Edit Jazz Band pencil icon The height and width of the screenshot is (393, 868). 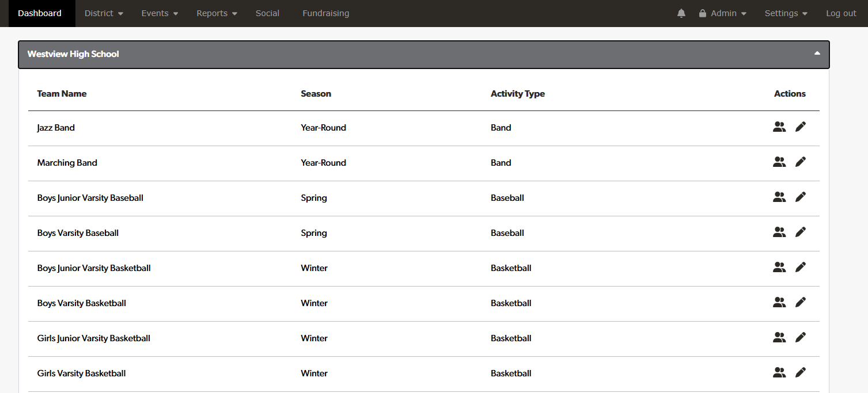[x=800, y=127]
